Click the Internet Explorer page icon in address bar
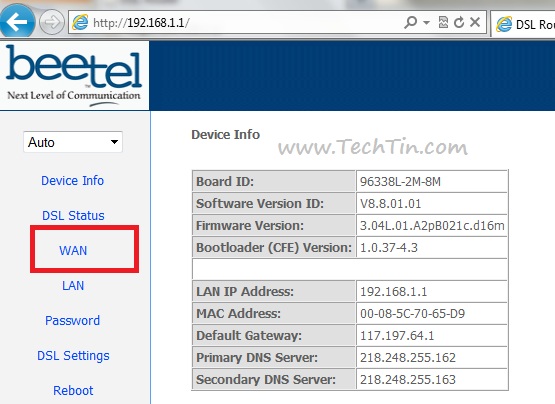Screen dimensions: 555x404 (80, 23)
